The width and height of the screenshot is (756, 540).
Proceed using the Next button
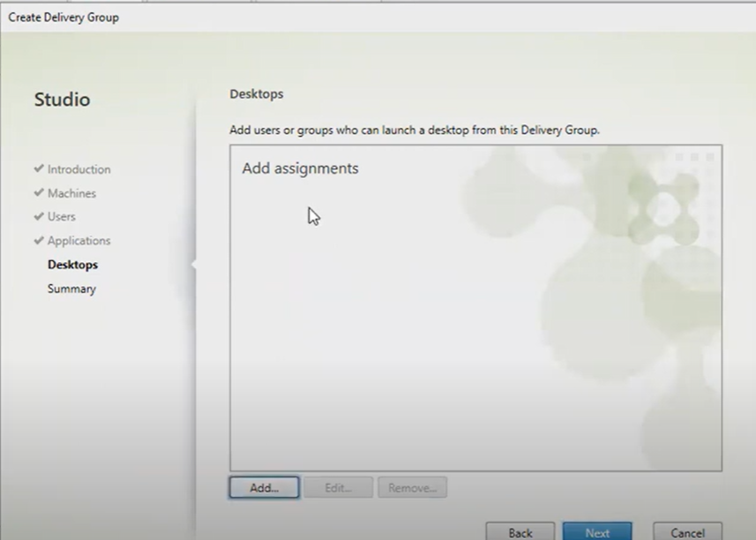597,532
